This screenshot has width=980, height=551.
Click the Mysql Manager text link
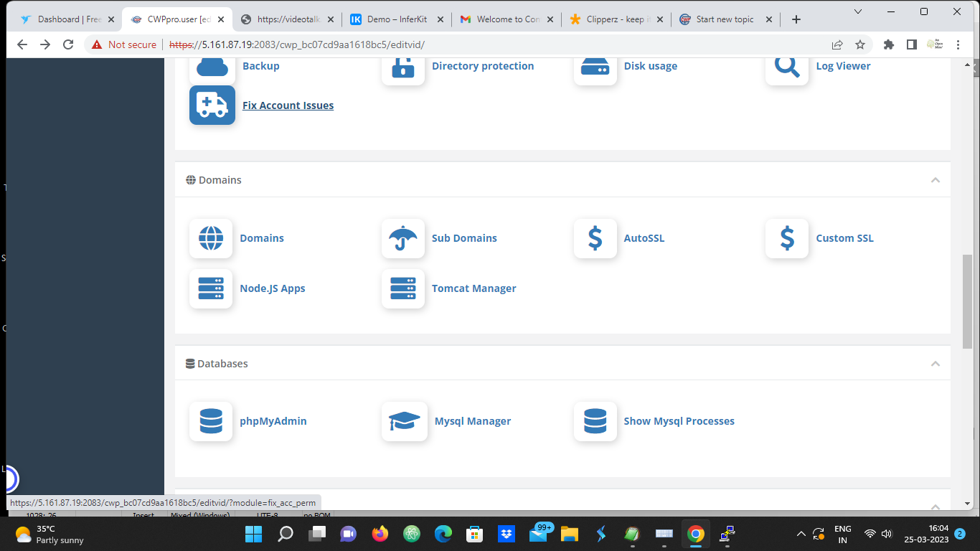(473, 421)
